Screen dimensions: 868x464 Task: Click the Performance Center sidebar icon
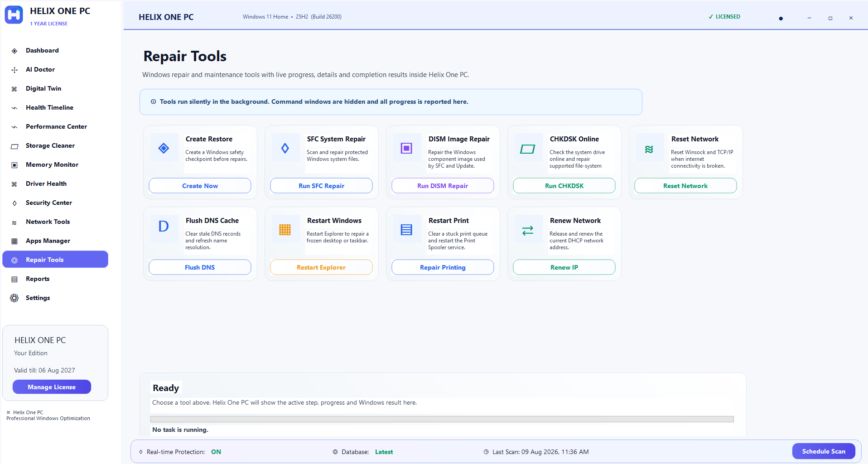tap(14, 127)
